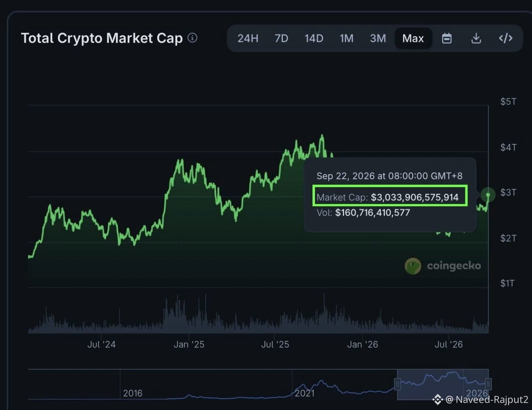532x410 pixels.
Task: Open the embed code icon
Action: click(506, 38)
